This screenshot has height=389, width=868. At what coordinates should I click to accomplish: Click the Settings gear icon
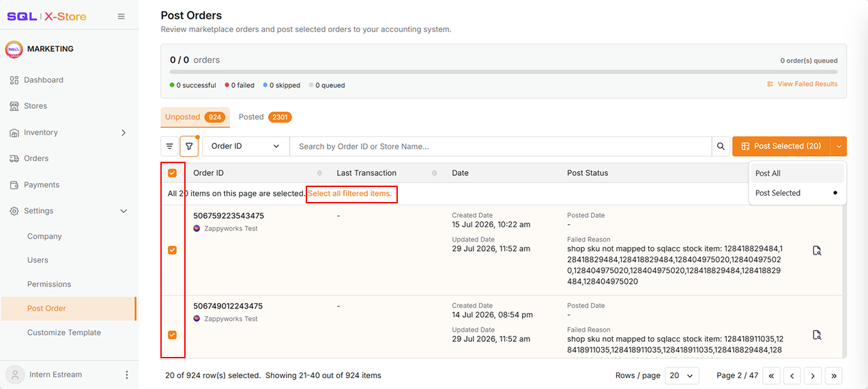point(14,211)
